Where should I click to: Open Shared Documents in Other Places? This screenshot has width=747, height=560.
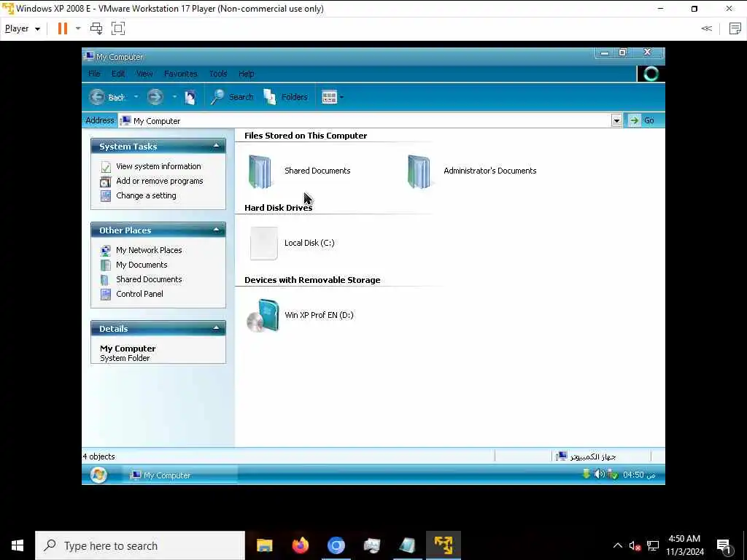coord(149,279)
